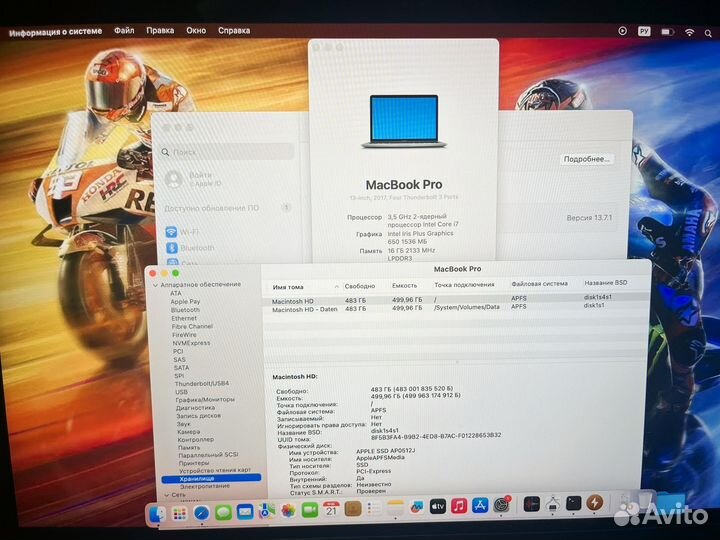Select SATA in the sidebar
Screen dimensions: 720x540
[x=181, y=368]
